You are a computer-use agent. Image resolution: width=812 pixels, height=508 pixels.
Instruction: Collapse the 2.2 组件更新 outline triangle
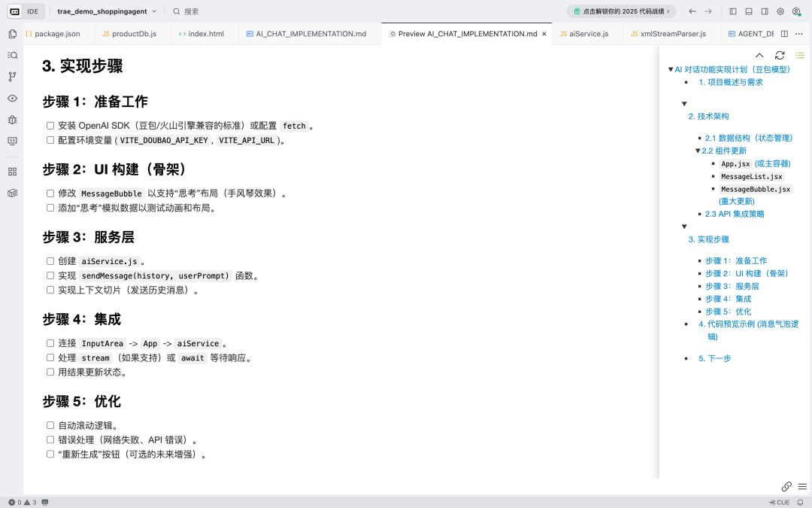(x=698, y=151)
